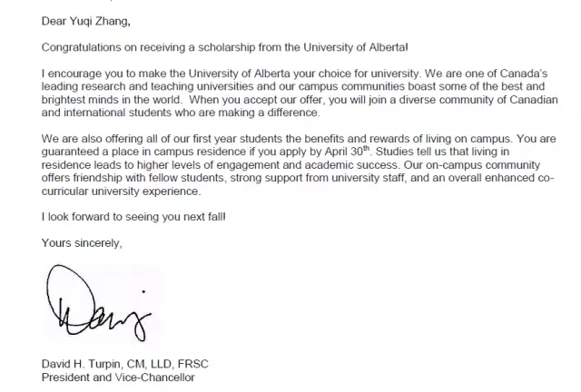Click the phrase "leading research and teaching universities"

148,87
